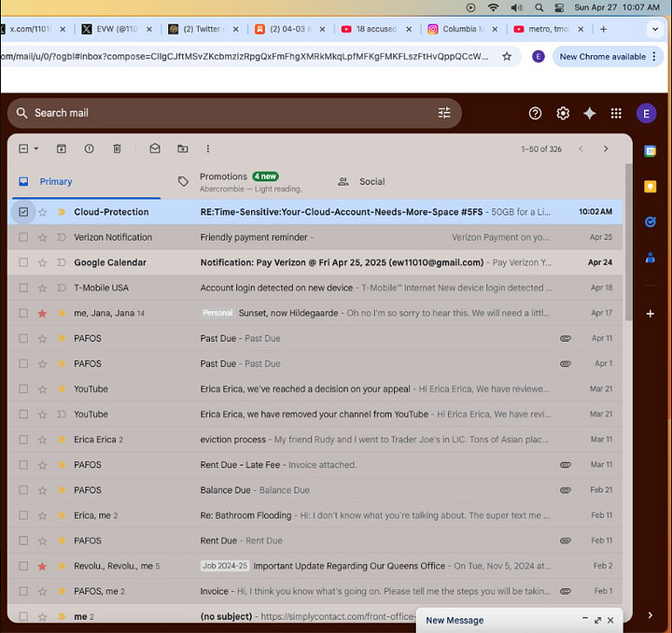Image resolution: width=672 pixels, height=633 pixels.
Task: Open macOS Control Center icon
Action: [559, 7]
